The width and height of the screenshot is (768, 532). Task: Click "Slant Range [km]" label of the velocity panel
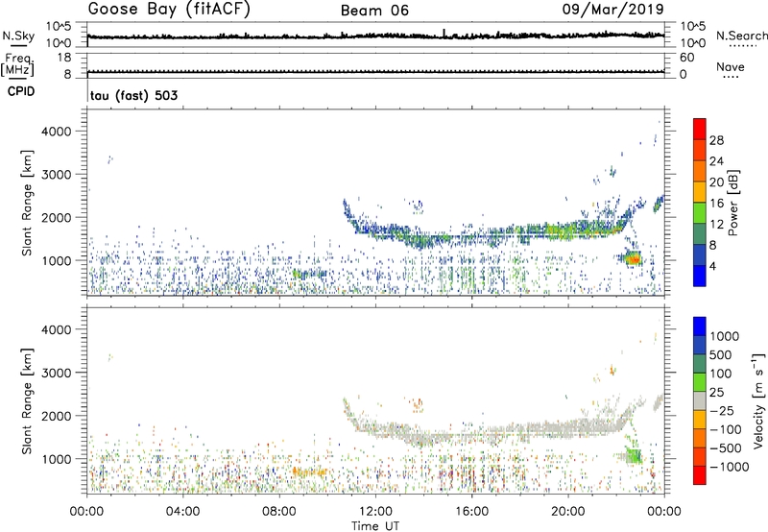coord(27,400)
